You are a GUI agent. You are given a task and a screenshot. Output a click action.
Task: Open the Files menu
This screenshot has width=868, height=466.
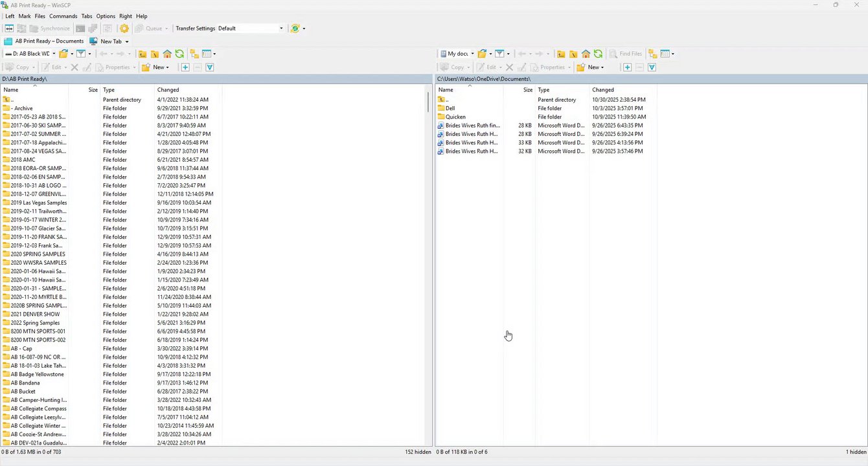tap(40, 16)
